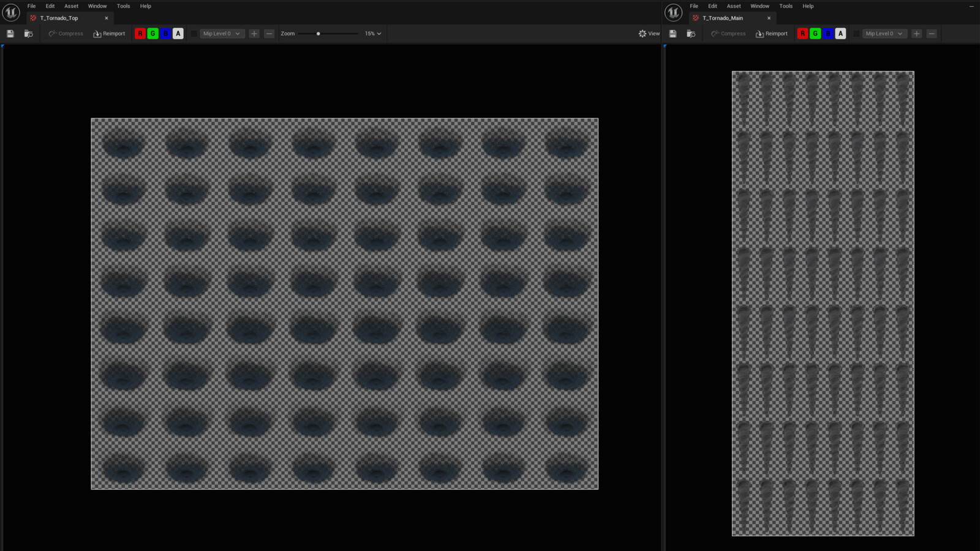This screenshot has height=551, width=980.
Task: Open Mip Level 0 dropdown in T_Tornado_Top
Action: [222, 34]
